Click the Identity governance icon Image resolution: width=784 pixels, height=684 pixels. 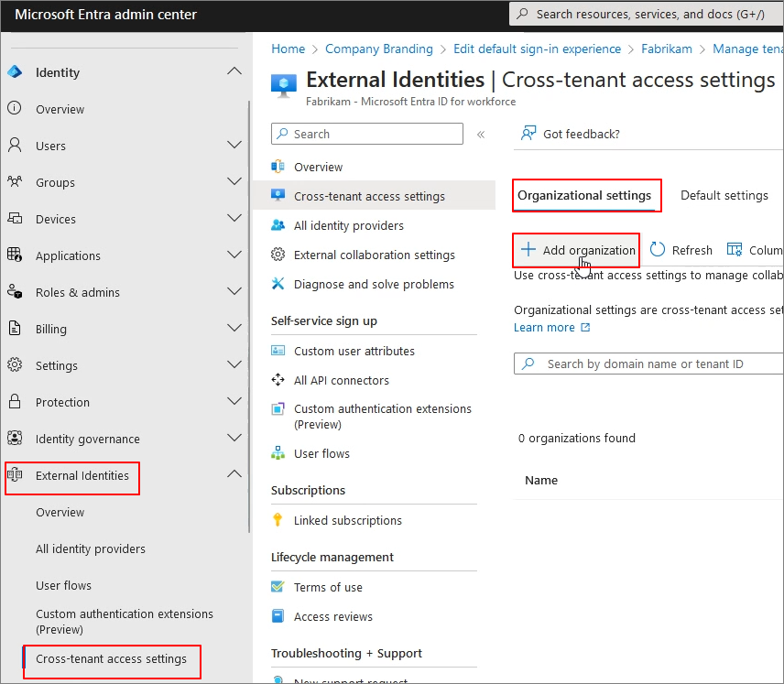pyautogui.click(x=15, y=438)
